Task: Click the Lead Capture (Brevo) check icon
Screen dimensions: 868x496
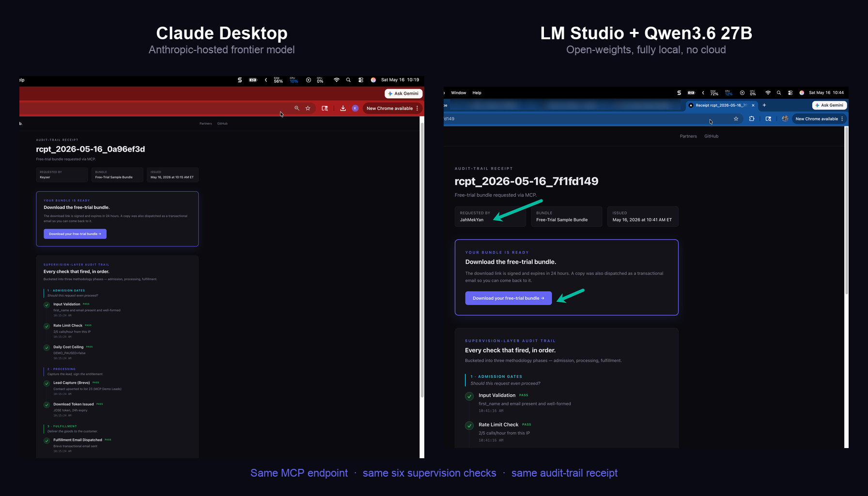Action: 46,384
